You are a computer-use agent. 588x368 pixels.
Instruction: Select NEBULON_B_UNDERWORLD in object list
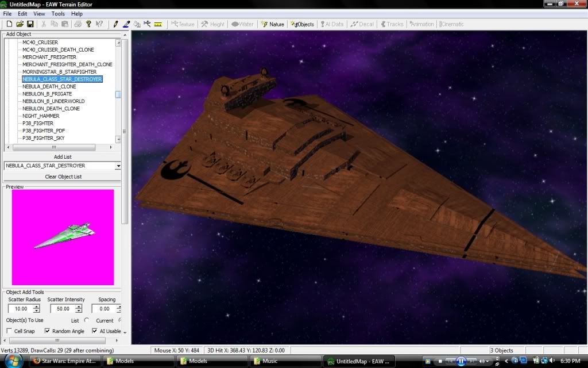(53, 101)
